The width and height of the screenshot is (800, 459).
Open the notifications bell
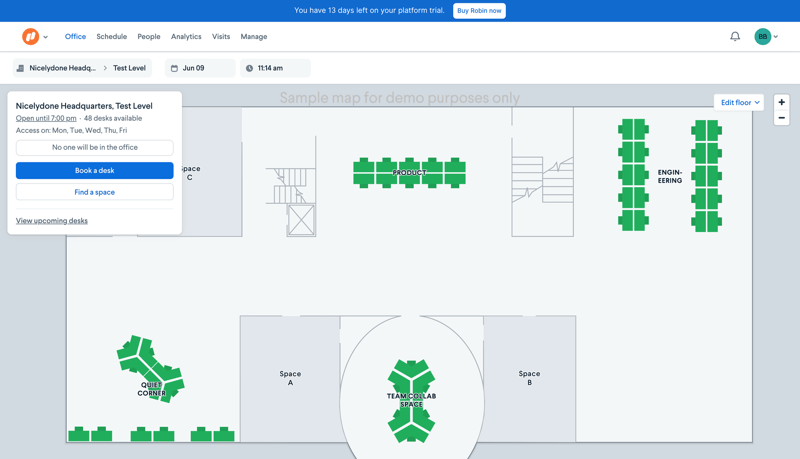(x=735, y=37)
